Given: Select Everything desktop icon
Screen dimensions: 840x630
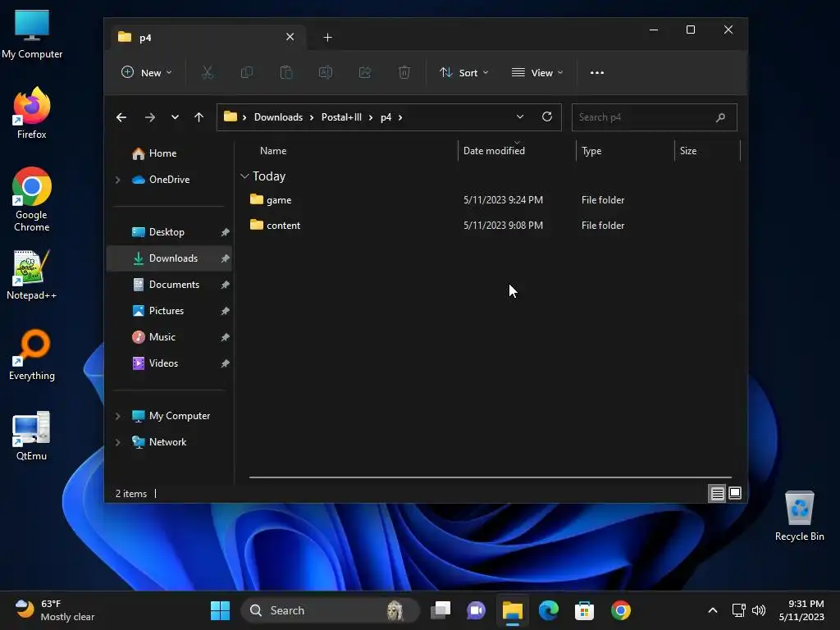Looking at the screenshot, I should pos(32,354).
